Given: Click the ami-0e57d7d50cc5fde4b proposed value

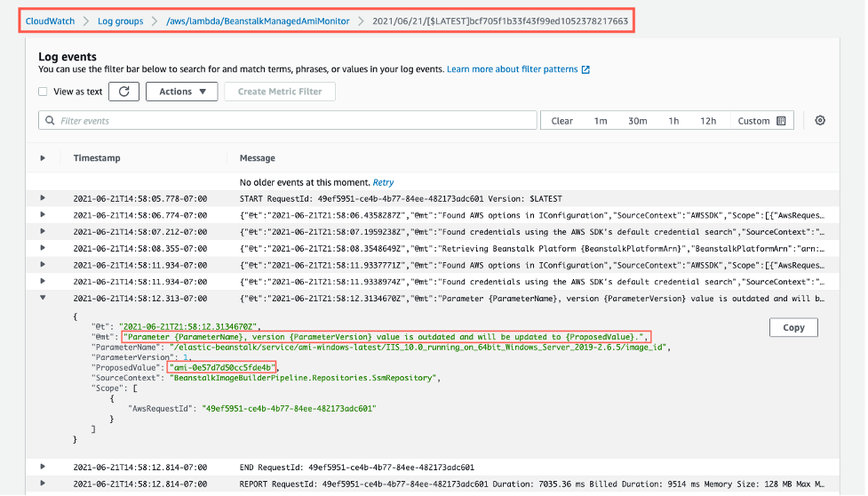Looking at the screenshot, I should point(222,367).
